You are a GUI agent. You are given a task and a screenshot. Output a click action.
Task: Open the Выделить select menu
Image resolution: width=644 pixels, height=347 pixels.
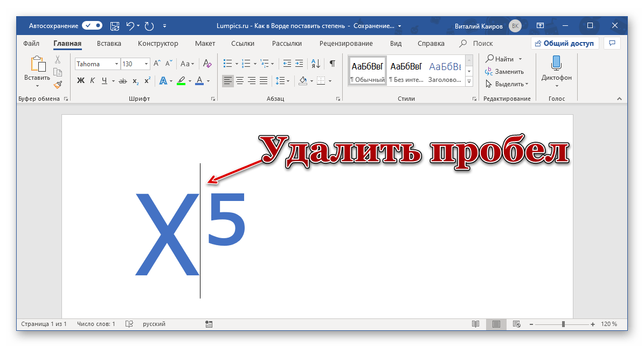(507, 84)
